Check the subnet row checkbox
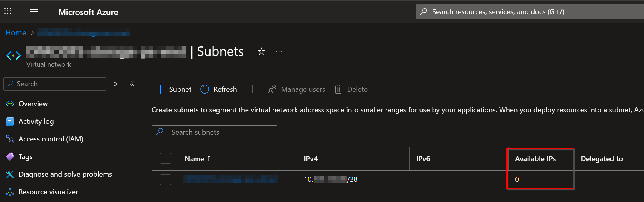The width and height of the screenshot is (644, 202). (x=165, y=179)
